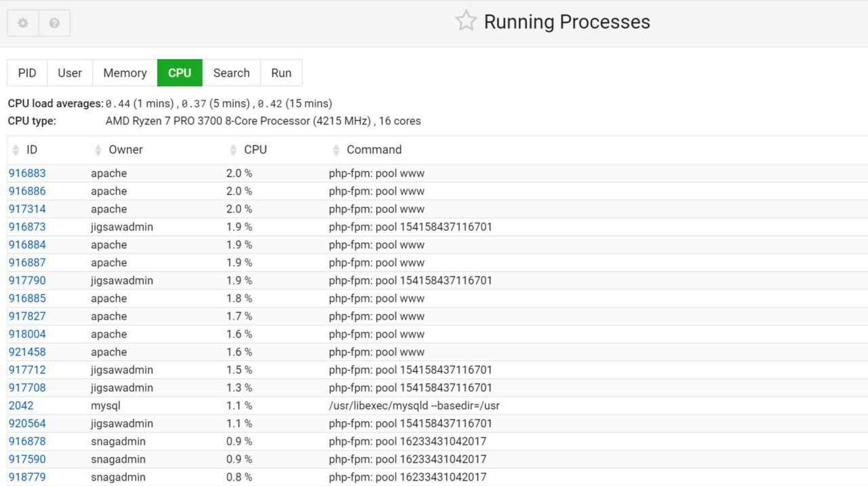
Task: Click the gear settings icon
Action: tap(23, 23)
